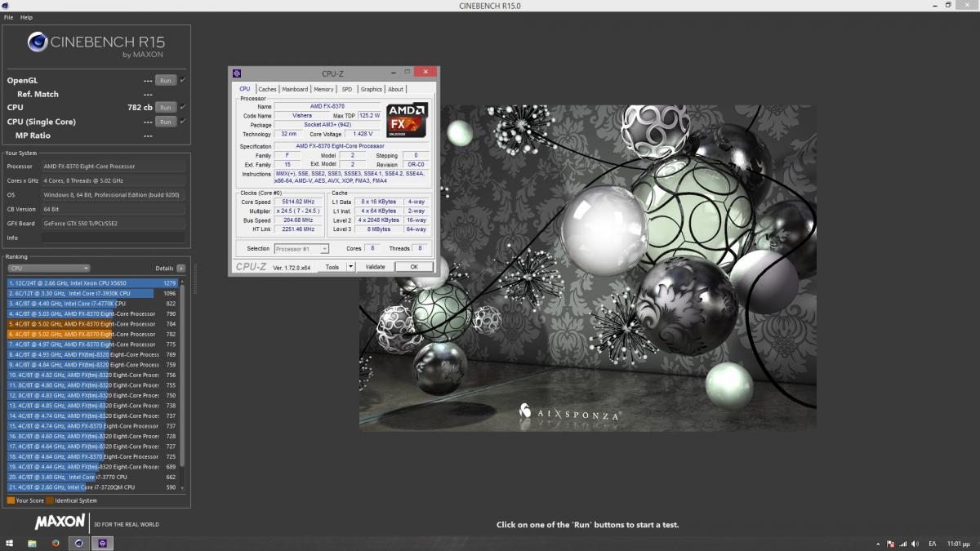Click the GFX Board GeForce GTX 550 Ti field
980x551 pixels.
point(114,224)
